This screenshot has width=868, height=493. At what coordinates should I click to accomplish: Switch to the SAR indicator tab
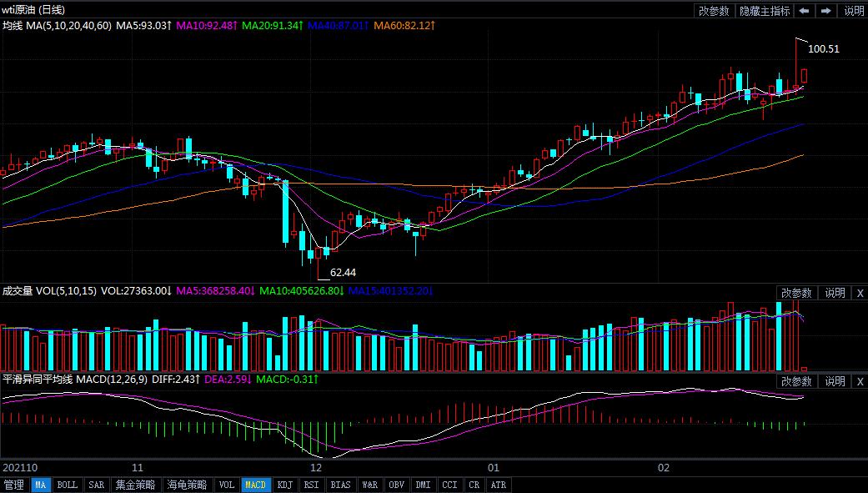96,485
